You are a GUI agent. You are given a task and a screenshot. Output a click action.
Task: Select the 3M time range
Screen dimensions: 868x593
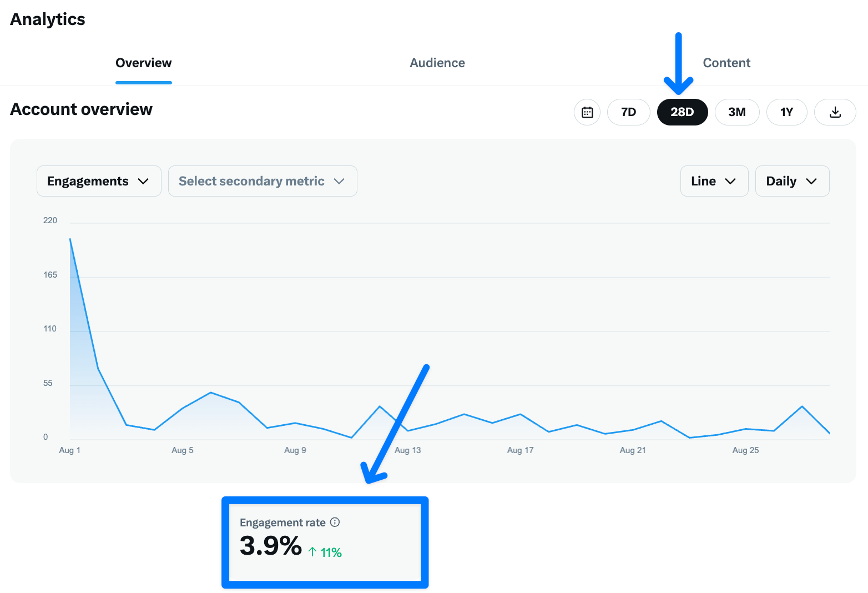pos(737,112)
